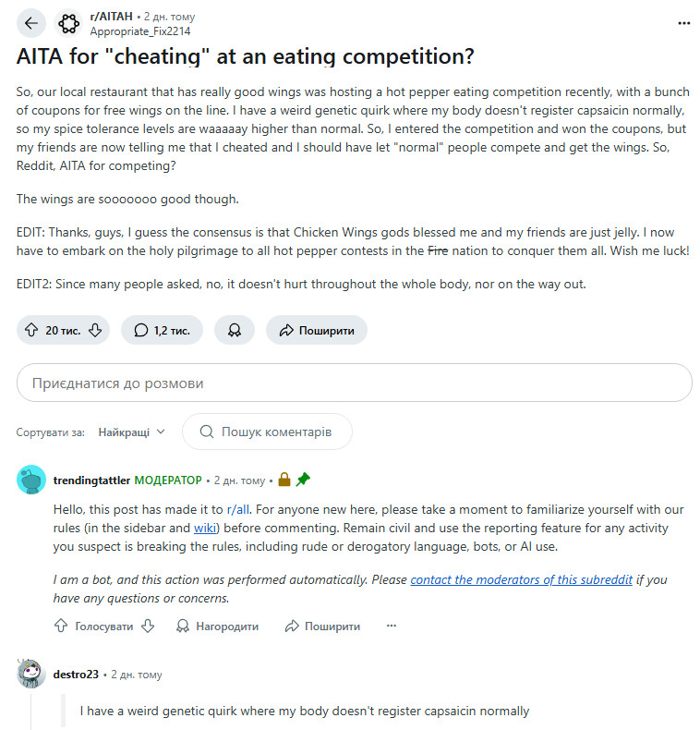Open the post options three-dot menu
700x730 pixels.
point(683,23)
